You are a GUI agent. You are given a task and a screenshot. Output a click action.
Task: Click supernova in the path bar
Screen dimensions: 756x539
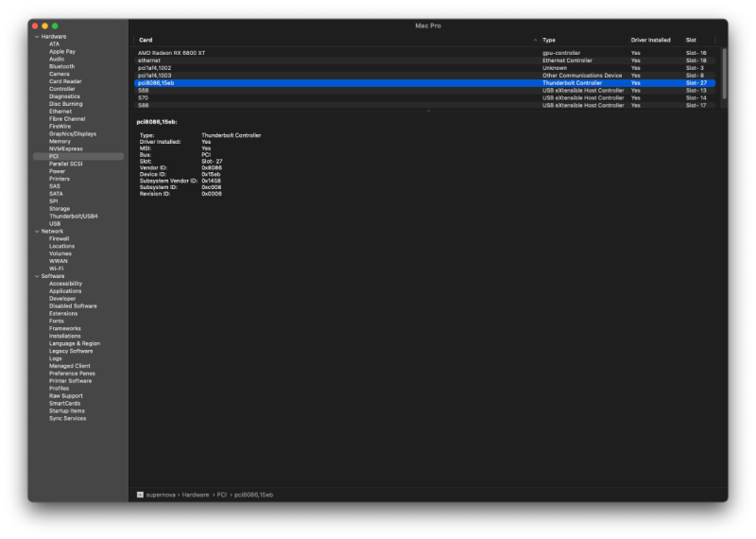pos(161,495)
